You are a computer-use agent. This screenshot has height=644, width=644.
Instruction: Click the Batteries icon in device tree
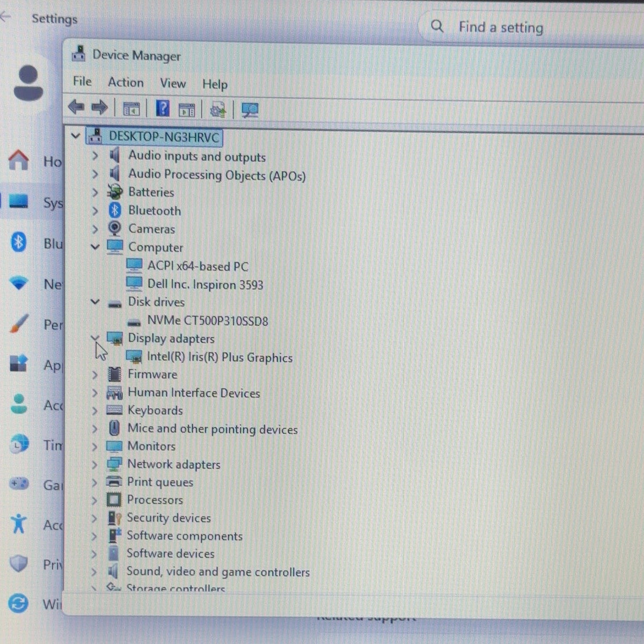coord(114,192)
